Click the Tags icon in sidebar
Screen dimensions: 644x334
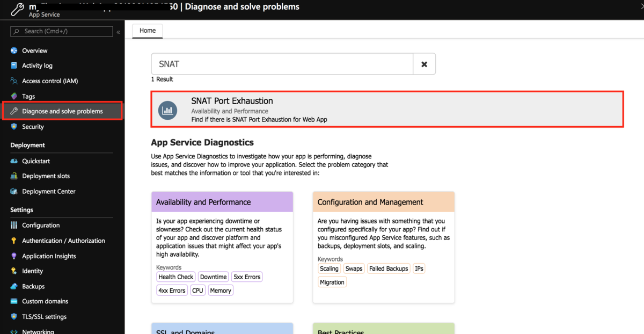pos(14,96)
